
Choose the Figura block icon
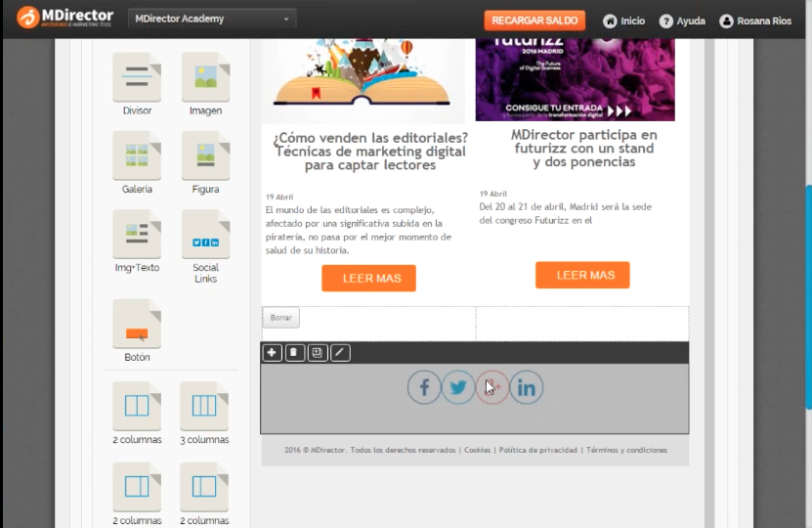(x=205, y=155)
